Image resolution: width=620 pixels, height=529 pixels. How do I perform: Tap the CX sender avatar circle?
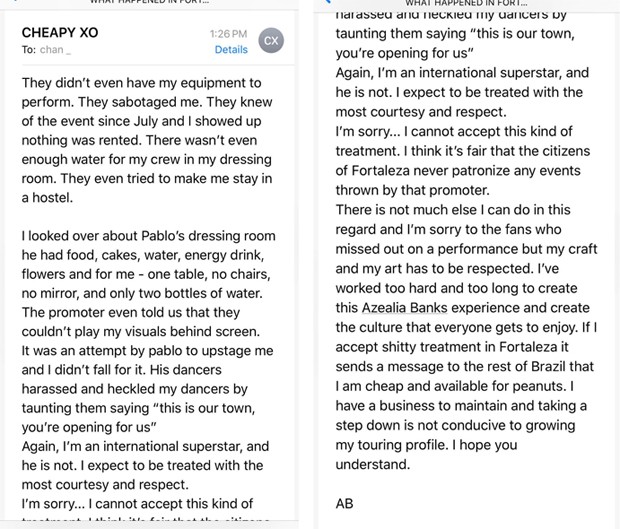pyautogui.click(x=271, y=40)
